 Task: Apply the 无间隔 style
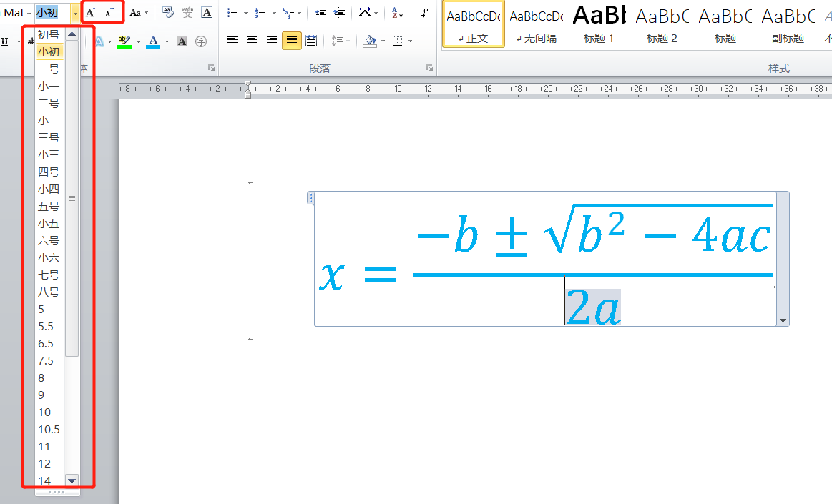(536, 24)
